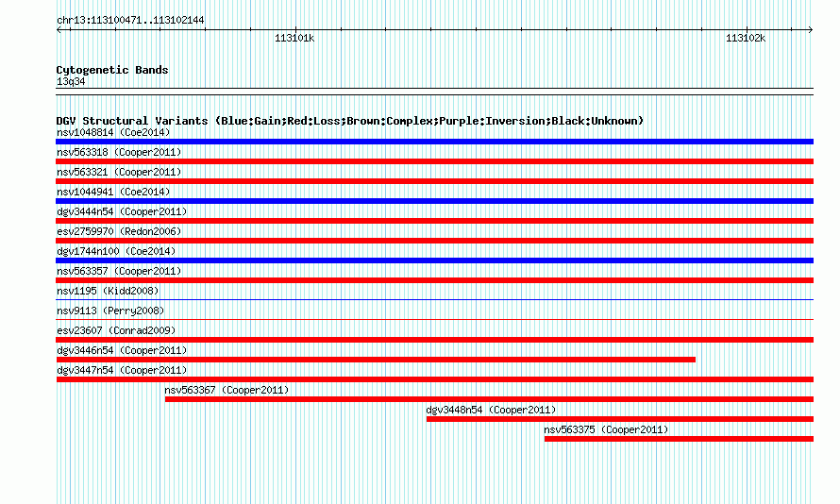Click the nsv1195 (Kidd2008) label
840x504 pixels.
108,291
